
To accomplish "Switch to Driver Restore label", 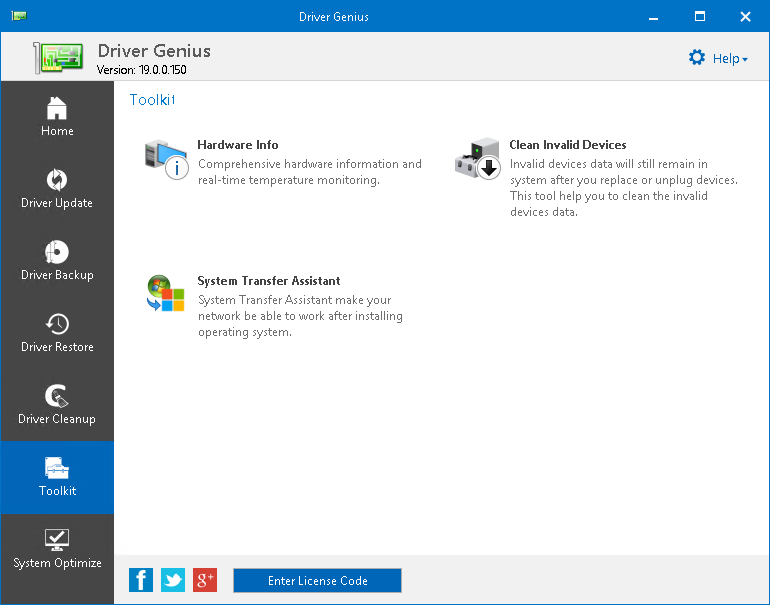I will [x=57, y=347].
